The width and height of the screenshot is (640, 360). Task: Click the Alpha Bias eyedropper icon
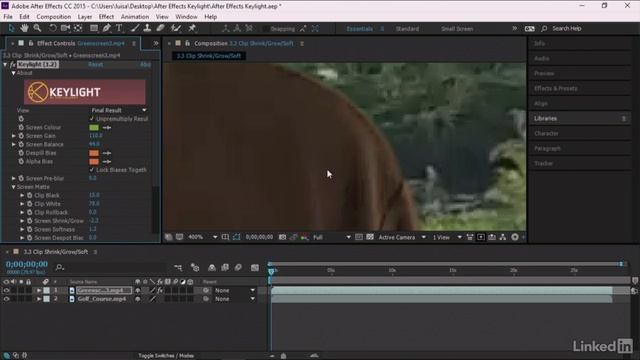click(107, 162)
